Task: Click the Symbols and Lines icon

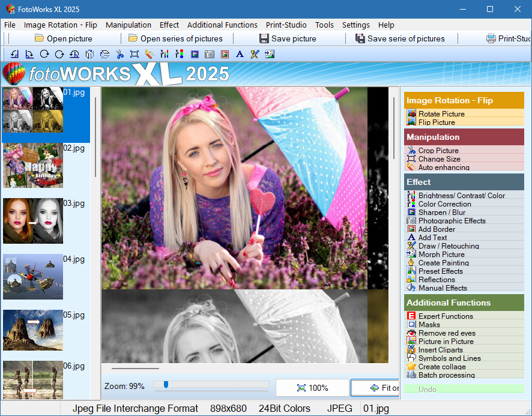Action: tap(411, 358)
